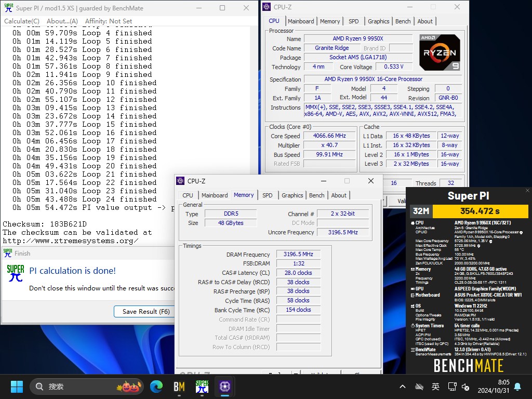Open the notification bell icon
The height and width of the screenshot is (399, 532).
coord(518,387)
